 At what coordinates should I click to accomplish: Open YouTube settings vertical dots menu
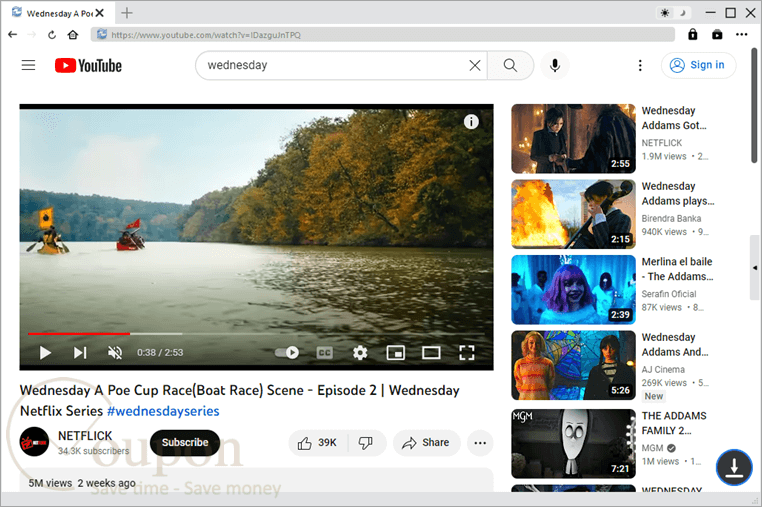[x=640, y=65]
